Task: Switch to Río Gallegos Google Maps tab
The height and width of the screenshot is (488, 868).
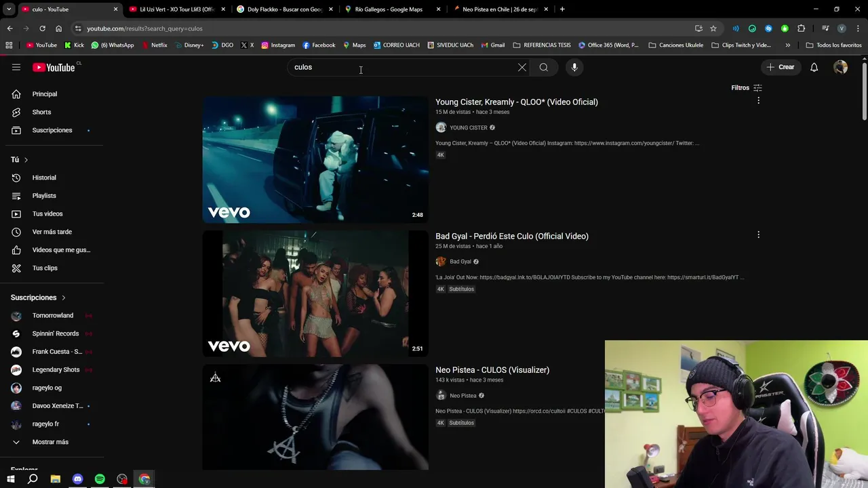Action: [x=392, y=9]
